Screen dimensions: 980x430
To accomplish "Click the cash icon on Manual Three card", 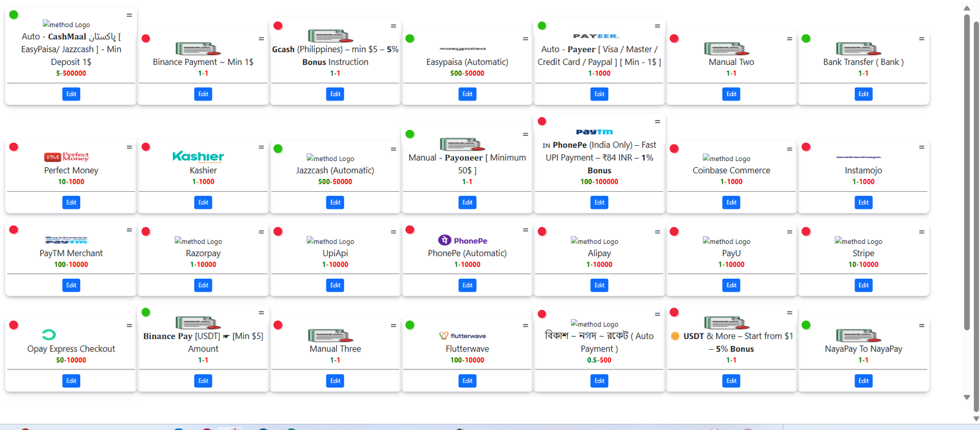I will 330,335.
